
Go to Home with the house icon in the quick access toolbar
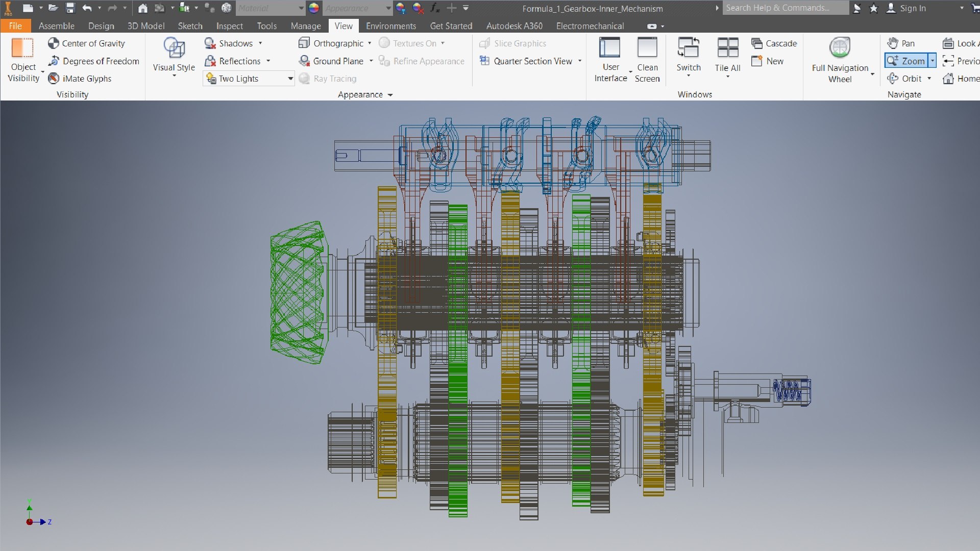[x=143, y=8]
